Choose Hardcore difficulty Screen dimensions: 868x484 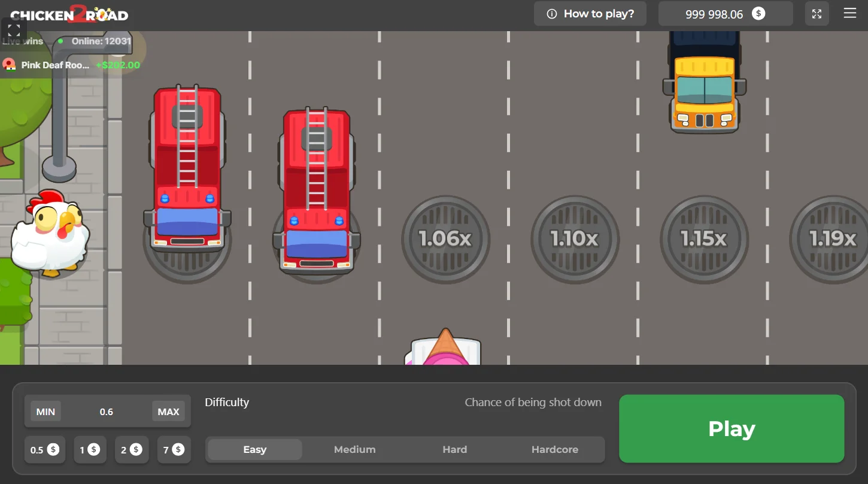pos(555,449)
